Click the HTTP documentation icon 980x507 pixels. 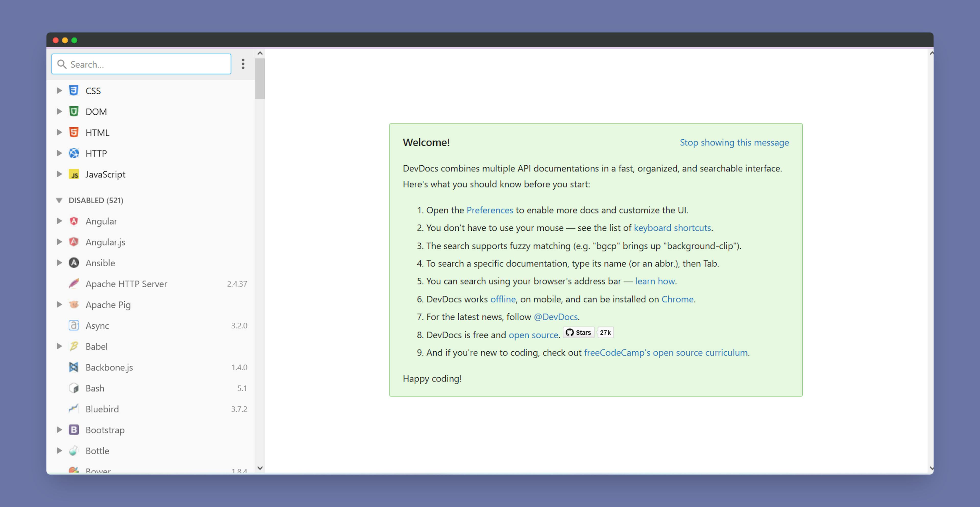(x=74, y=153)
